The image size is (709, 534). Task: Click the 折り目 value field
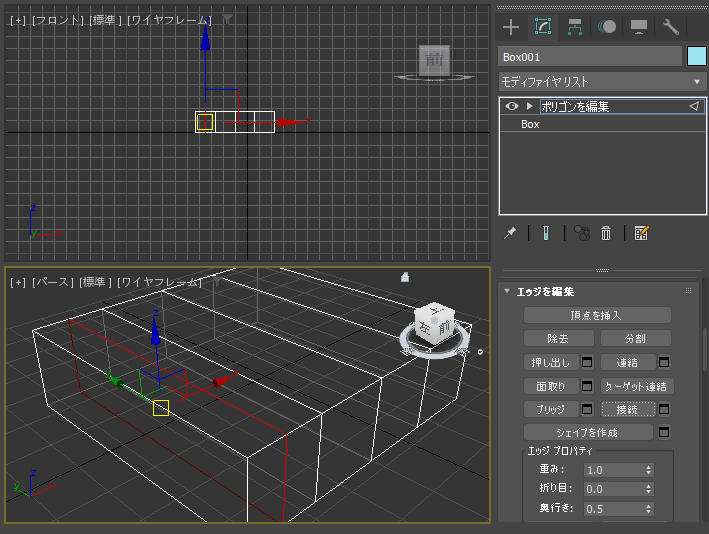coord(614,489)
